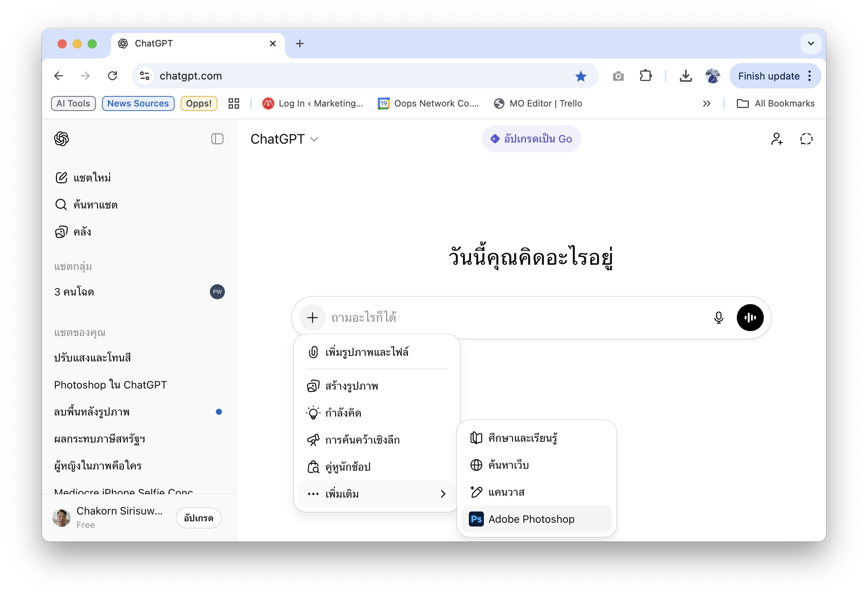The image size is (868, 597).
Task: Click the add people icon in header
Action: pyautogui.click(x=776, y=139)
